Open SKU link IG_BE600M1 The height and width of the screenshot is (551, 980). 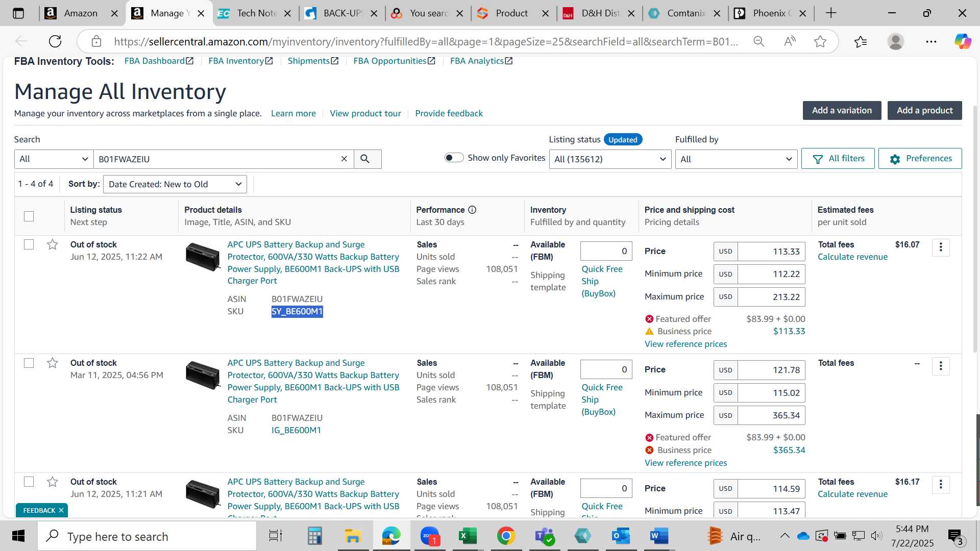[x=296, y=430]
